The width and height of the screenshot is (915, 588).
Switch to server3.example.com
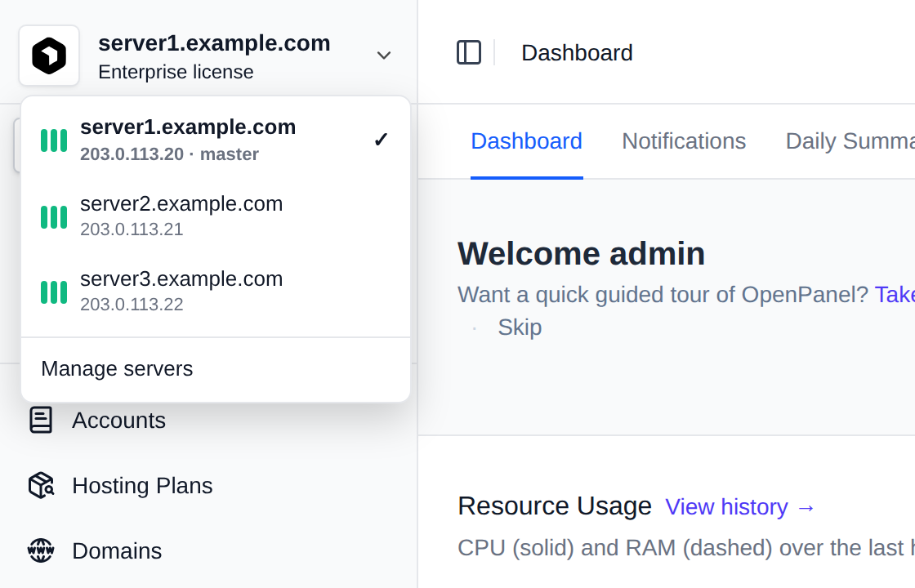tap(216, 292)
